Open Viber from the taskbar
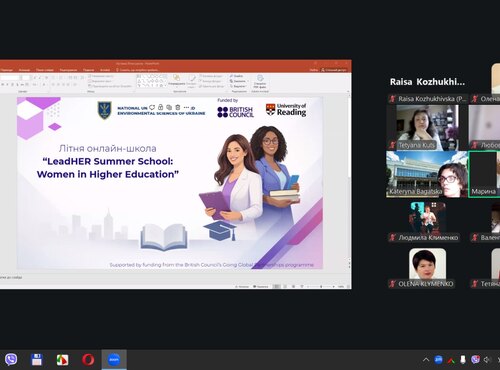 (x=11, y=360)
